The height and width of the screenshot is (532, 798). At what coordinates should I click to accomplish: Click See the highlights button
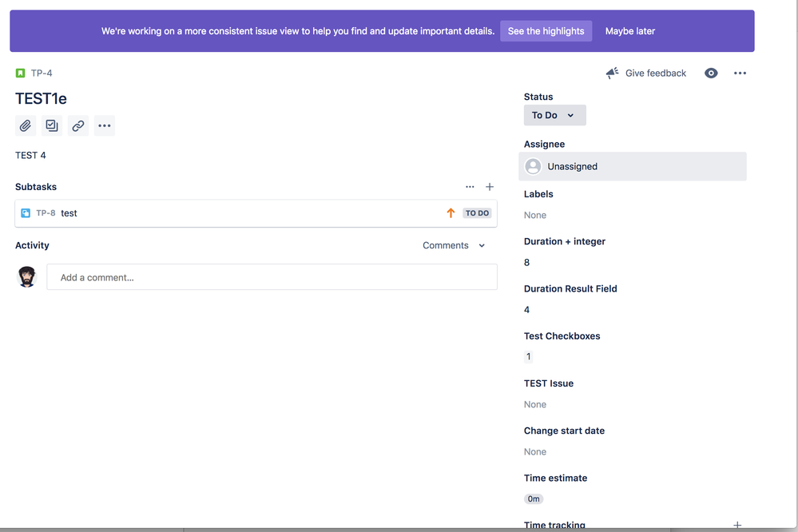[x=546, y=31]
